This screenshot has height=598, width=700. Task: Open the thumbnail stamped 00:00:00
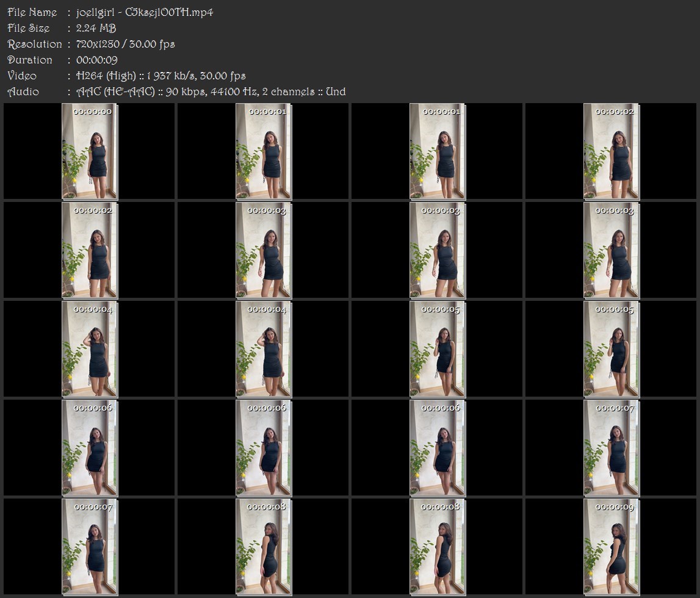coord(90,151)
